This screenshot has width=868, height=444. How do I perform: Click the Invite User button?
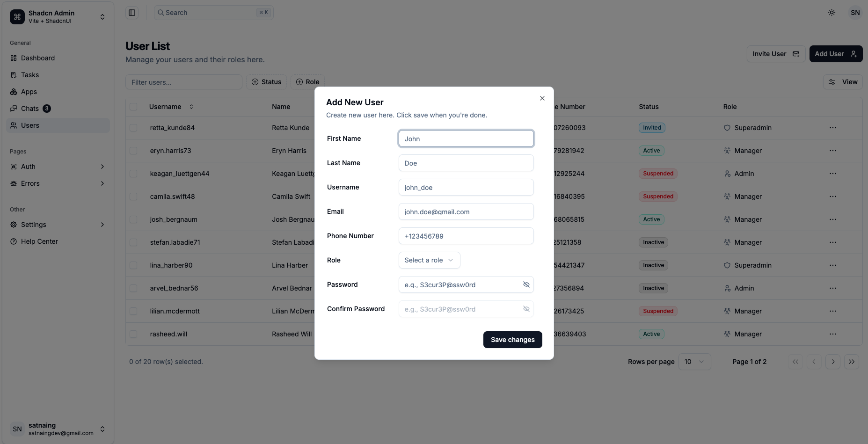tap(776, 54)
